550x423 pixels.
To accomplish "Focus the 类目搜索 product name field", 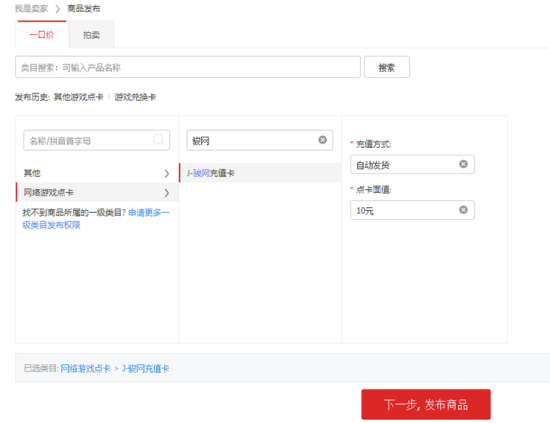I will point(188,67).
